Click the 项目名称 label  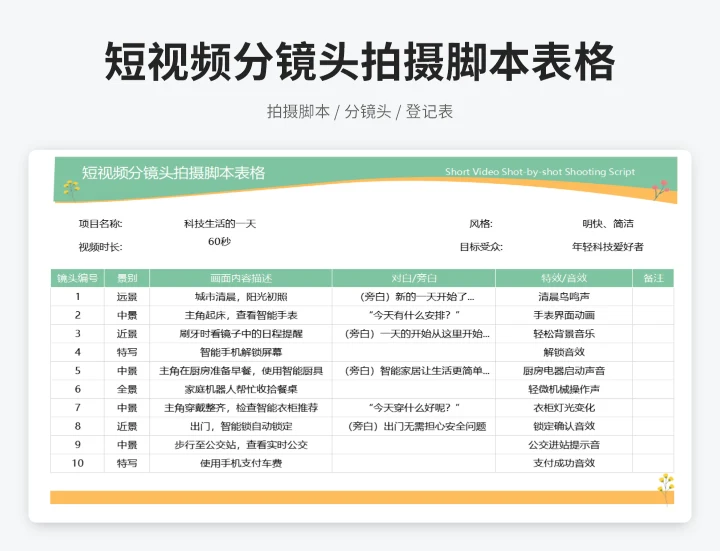(x=100, y=224)
